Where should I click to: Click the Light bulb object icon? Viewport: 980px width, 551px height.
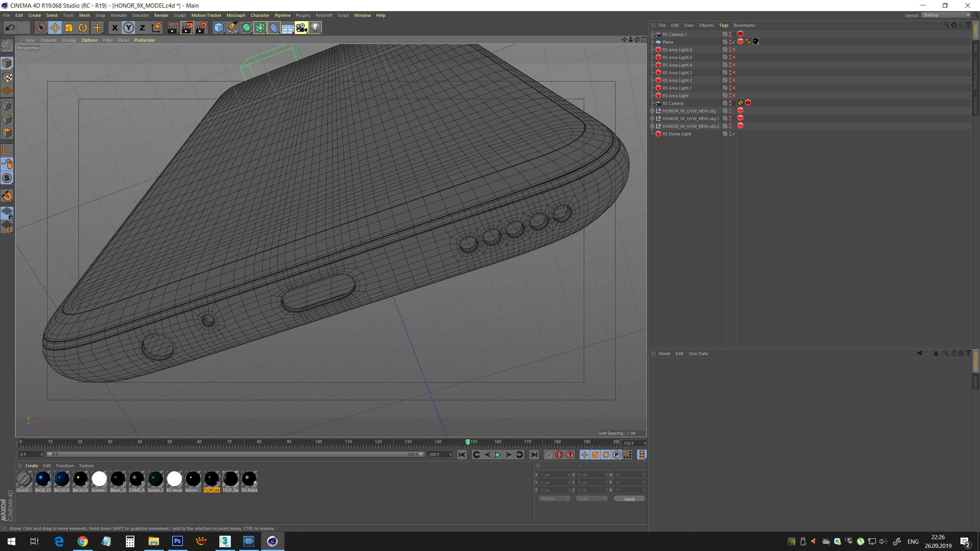315,28
